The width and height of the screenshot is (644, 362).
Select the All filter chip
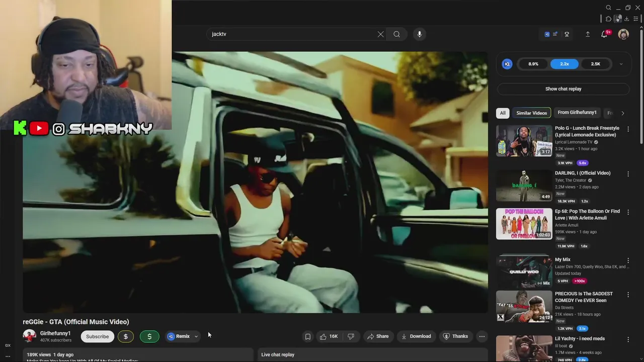tap(503, 113)
